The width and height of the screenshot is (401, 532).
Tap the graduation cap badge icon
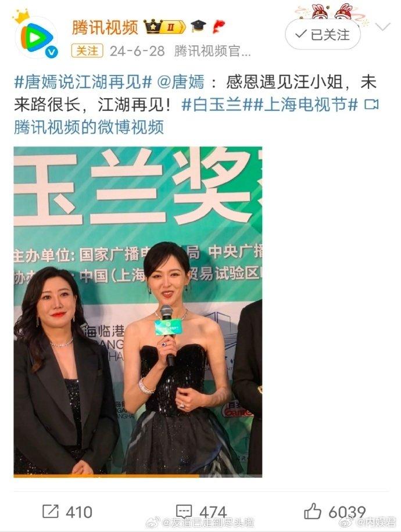point(198,27)
